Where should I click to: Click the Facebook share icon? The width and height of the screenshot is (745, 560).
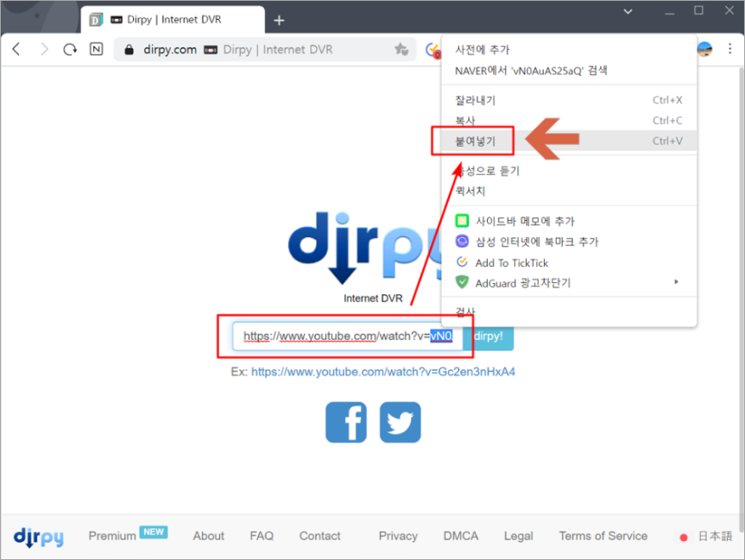[346, 422]
